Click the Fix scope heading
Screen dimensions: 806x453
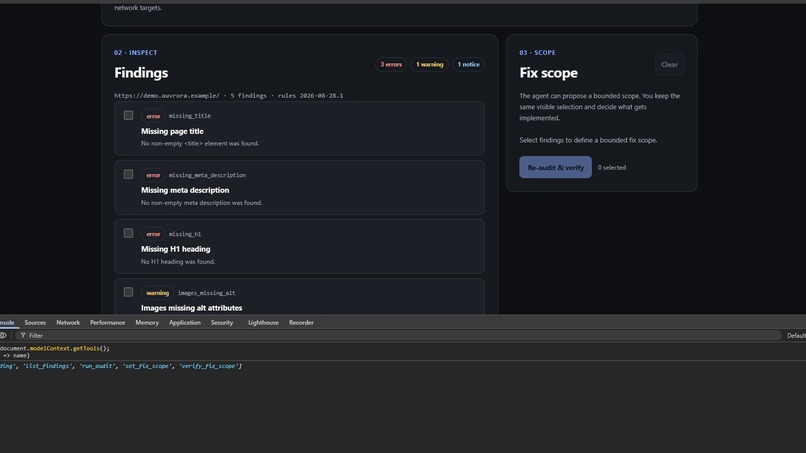pyautogui.click(x=548, y=73)
